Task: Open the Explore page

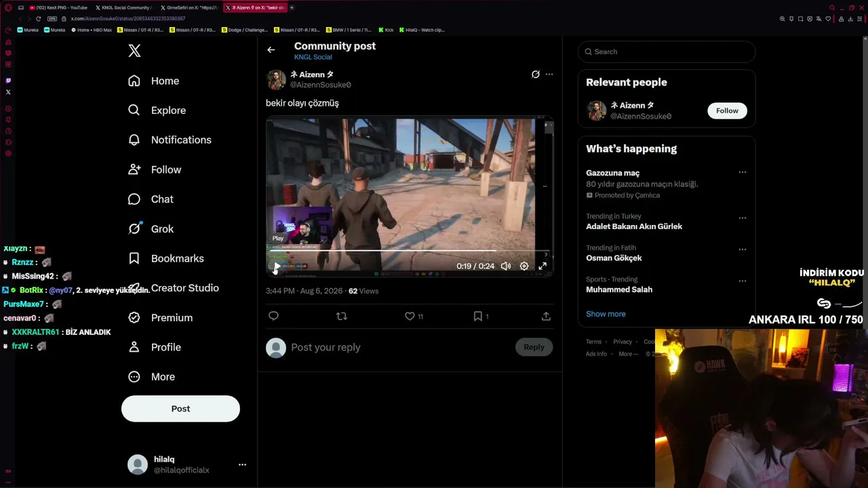Action: [x=157, y=110]
